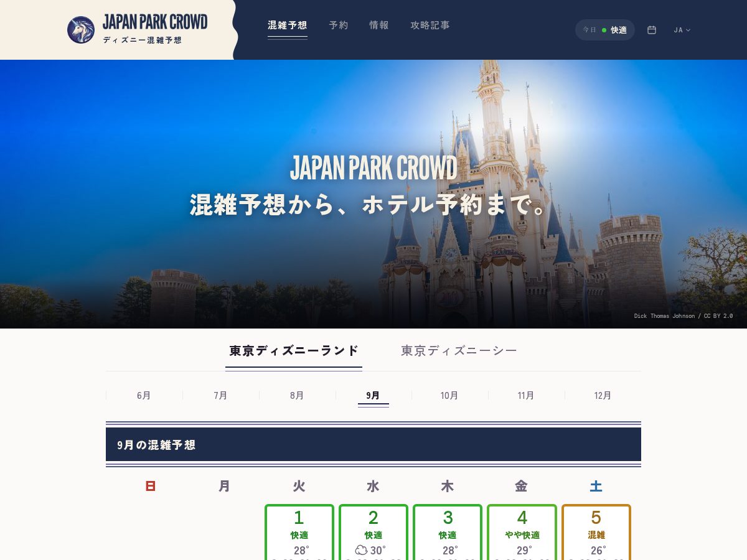Select the 6月 month tab
Screen dimensions: 747x560
pos(144,396)
